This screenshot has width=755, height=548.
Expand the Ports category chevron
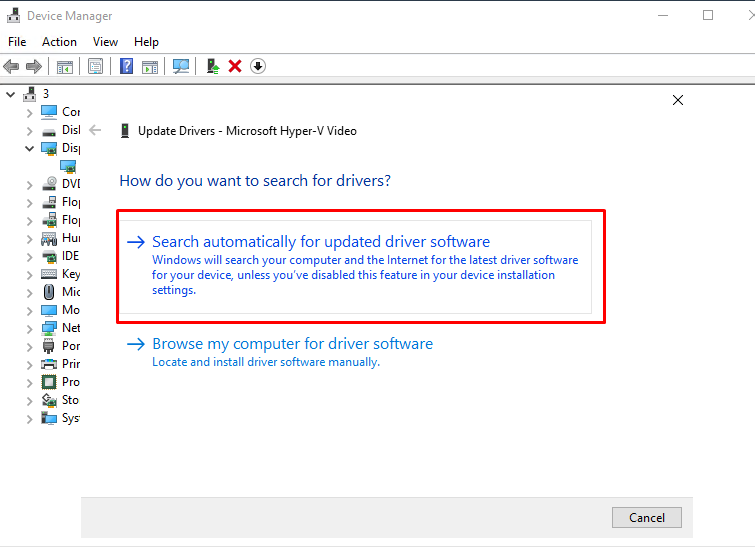point(29,347)
